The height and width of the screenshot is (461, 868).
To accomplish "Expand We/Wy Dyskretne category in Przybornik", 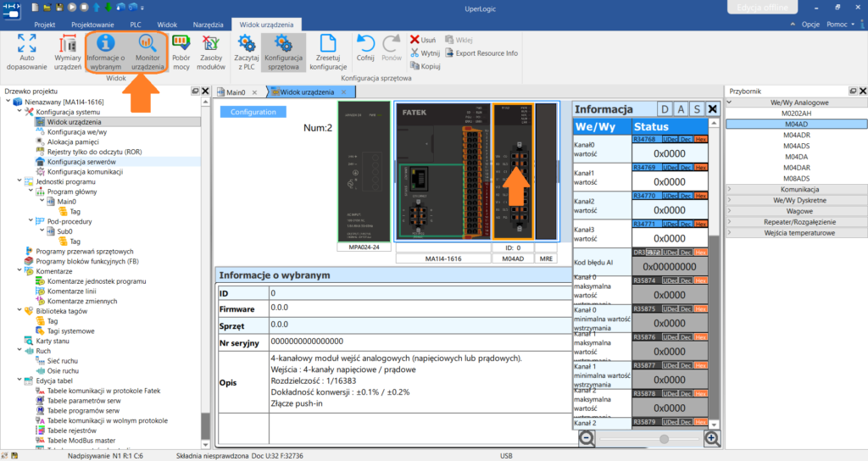I will [x=796, y=200].
